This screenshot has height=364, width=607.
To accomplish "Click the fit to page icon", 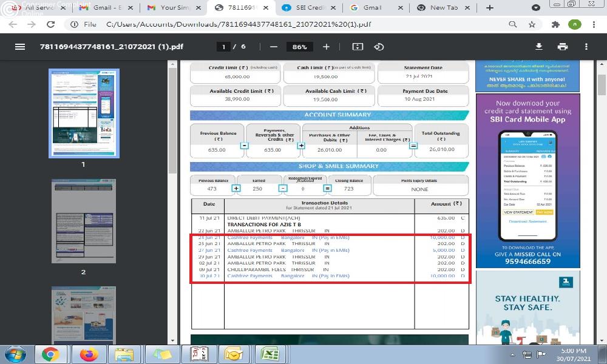I will tap(358, 47).
